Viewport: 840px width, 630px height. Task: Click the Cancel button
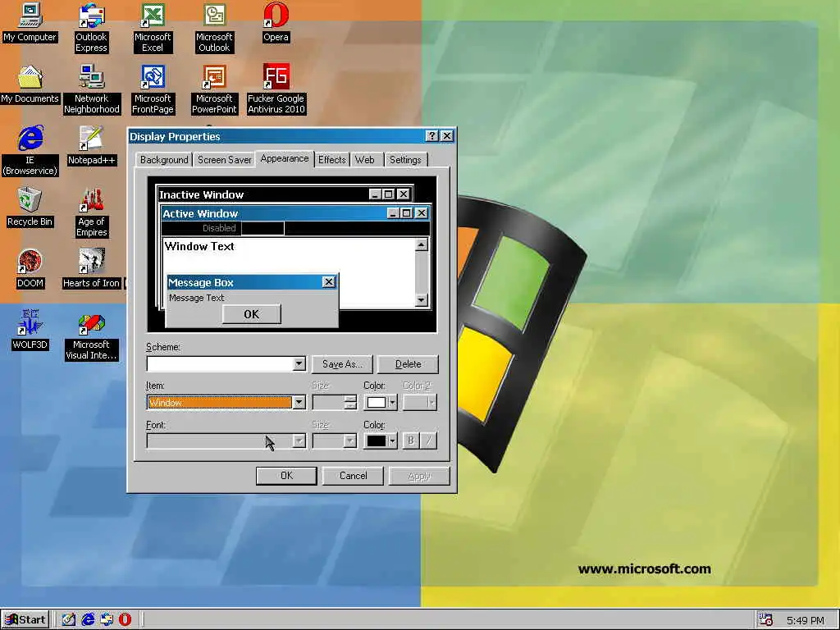coord(353,476)
